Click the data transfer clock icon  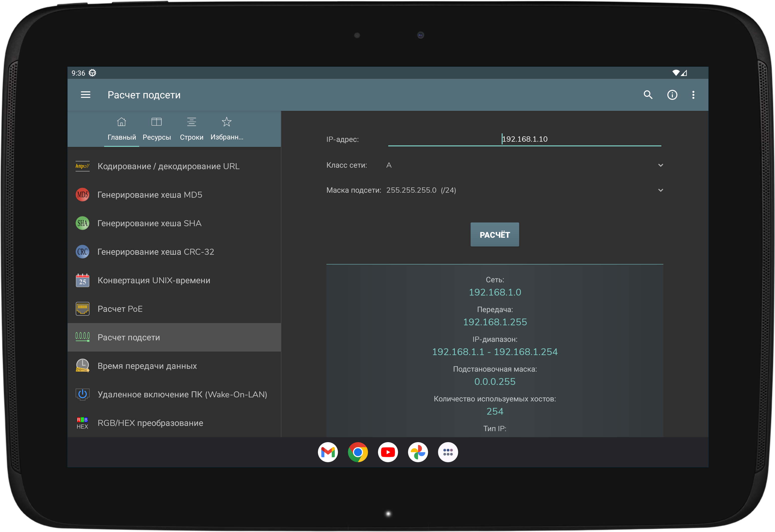[x=82, y=366]
